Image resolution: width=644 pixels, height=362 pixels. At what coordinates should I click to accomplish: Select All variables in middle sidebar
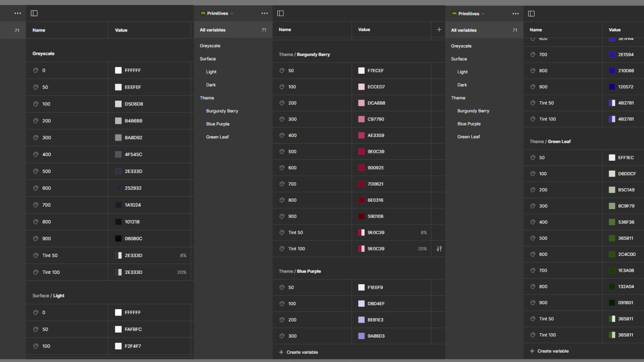pos(233,30)
